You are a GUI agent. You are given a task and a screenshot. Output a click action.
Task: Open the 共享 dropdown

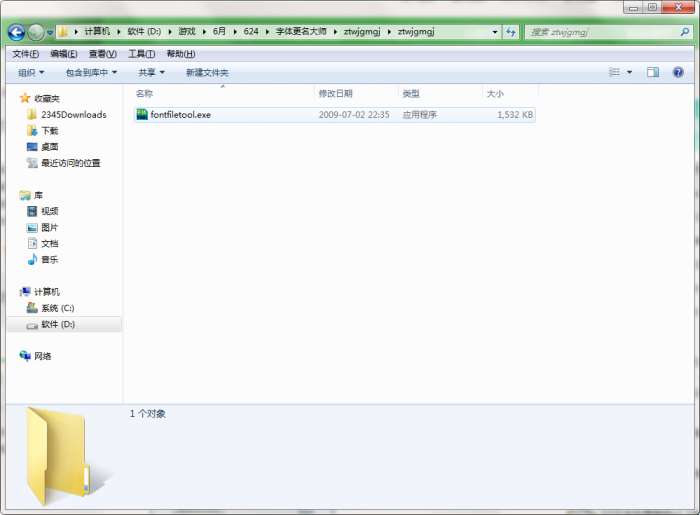coord(151,72)
